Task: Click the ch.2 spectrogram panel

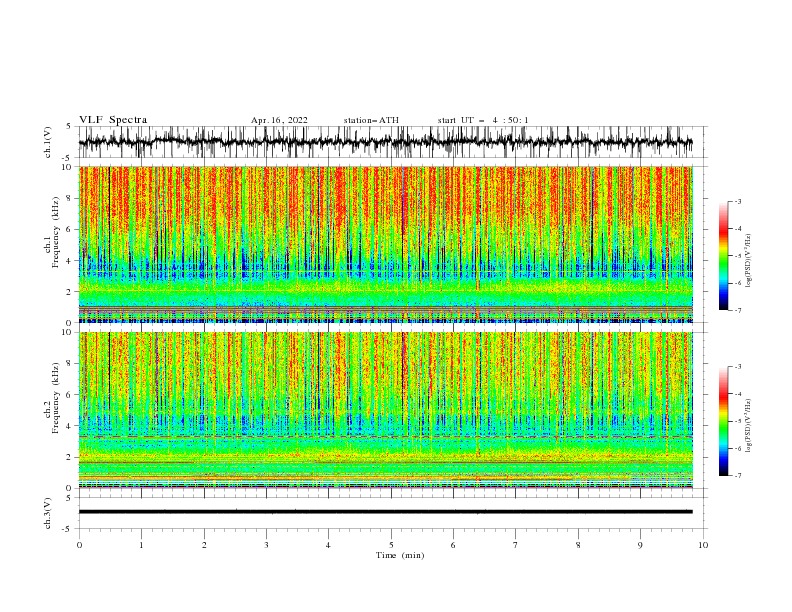Action: coord(386,410)
